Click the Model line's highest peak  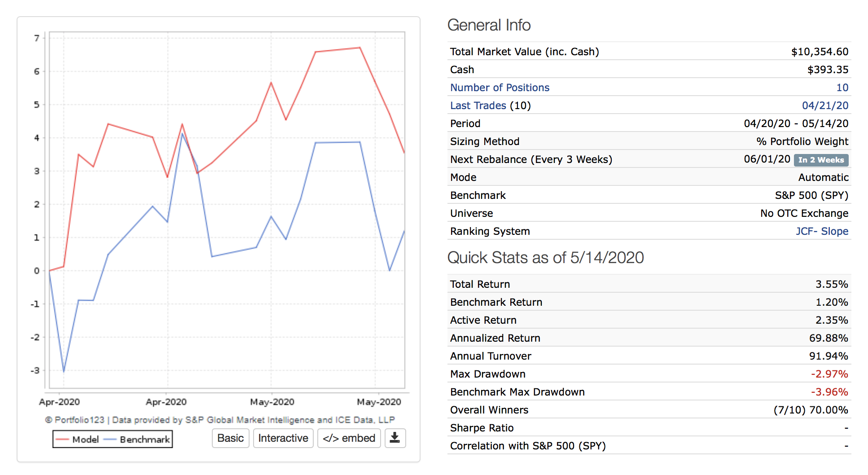tap(360, 48)
